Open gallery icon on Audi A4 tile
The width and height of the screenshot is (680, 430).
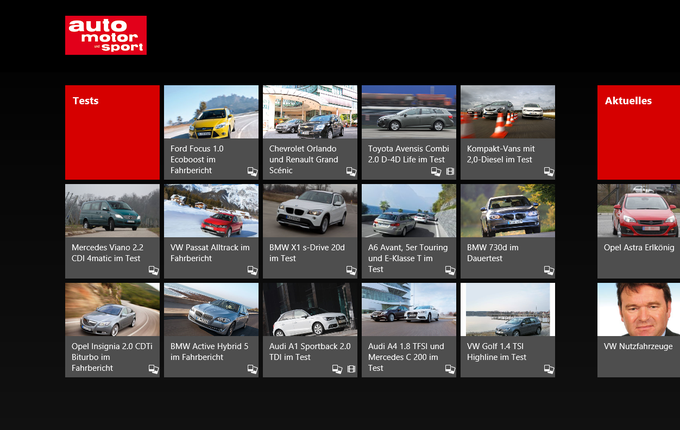coord(450,369)
